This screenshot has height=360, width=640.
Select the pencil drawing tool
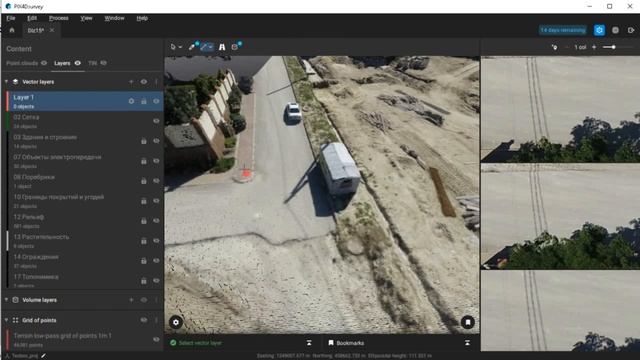click(192, 47)
